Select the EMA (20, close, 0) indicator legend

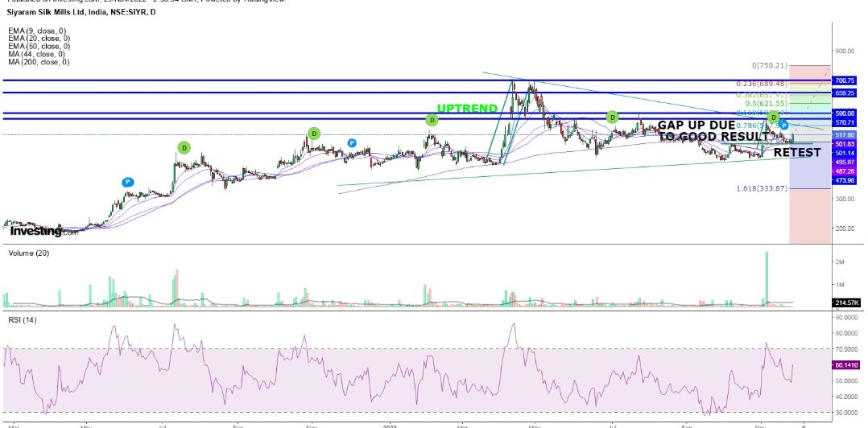[39, 39]
